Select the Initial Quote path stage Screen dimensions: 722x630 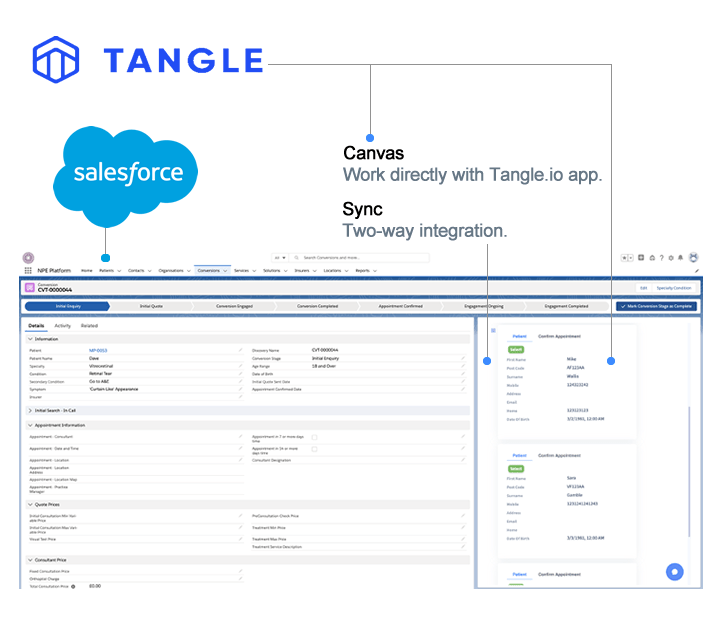[151, 306]
